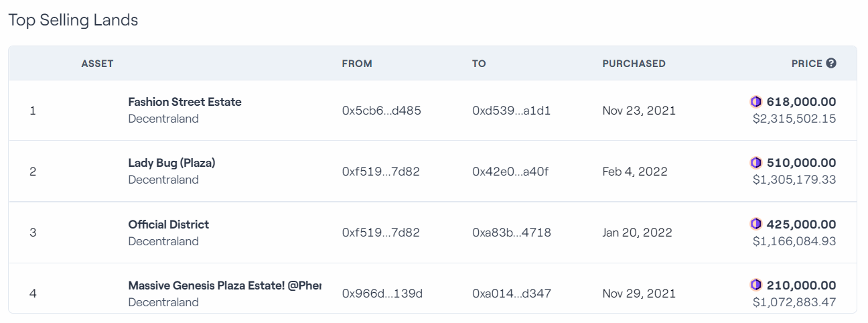Open the Fashion Street Estate asset
This screenshot has height=323, width=868.
tap(185, 102)
